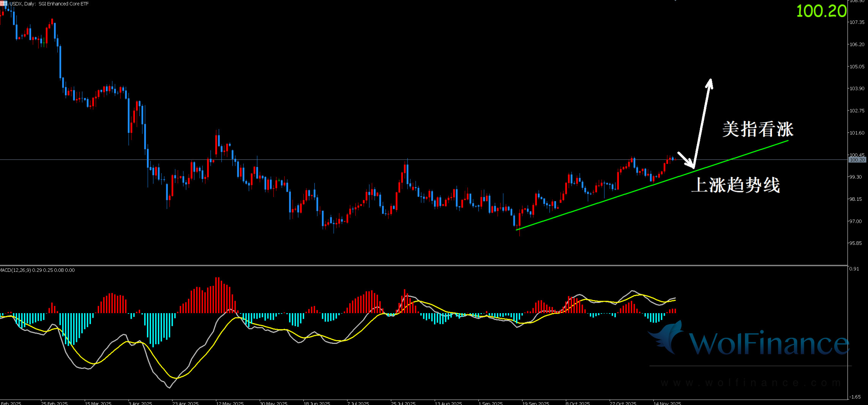Select the 上涨趋势线 text label
The image size is (868, 405).
coord(735,185)
